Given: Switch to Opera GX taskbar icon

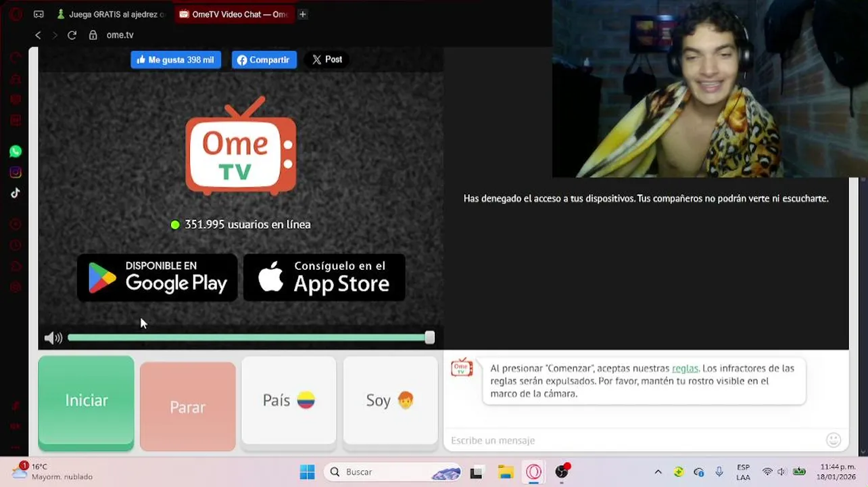Looking at the screenshot, I should click(x=534, y=472).
